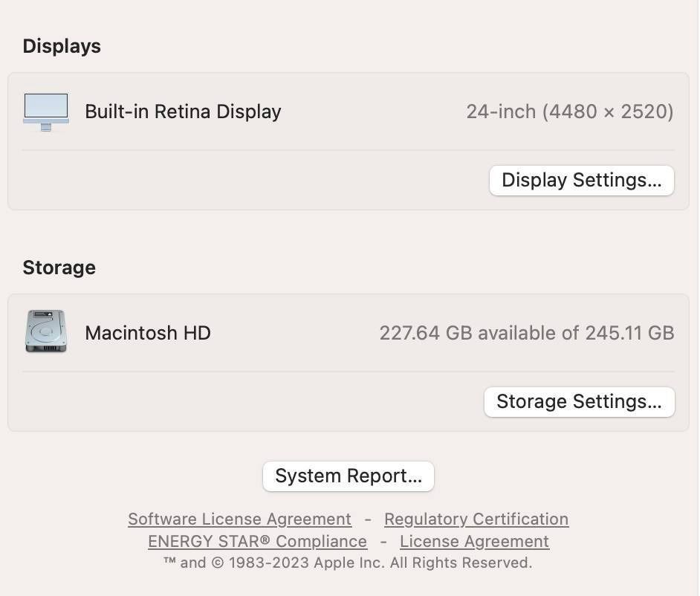The width and height of the screenshot is (700, 596).
Task: Open the System Report
Action: pos(348,476)
